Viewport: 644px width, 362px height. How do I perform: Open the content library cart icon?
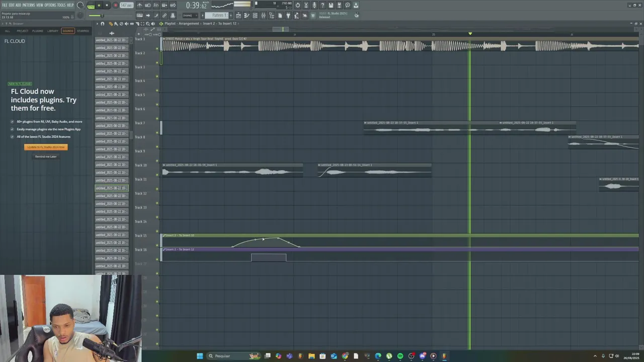[313, 15]
